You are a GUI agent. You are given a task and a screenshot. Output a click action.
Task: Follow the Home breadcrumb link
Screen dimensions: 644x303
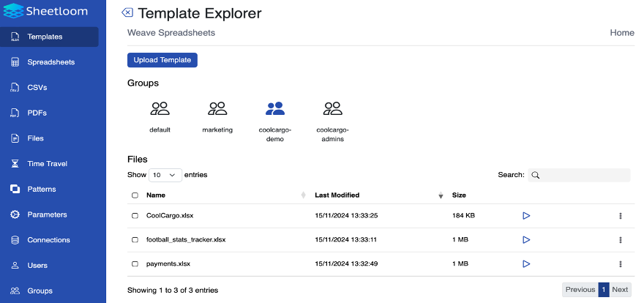click(x=622, y=33)
